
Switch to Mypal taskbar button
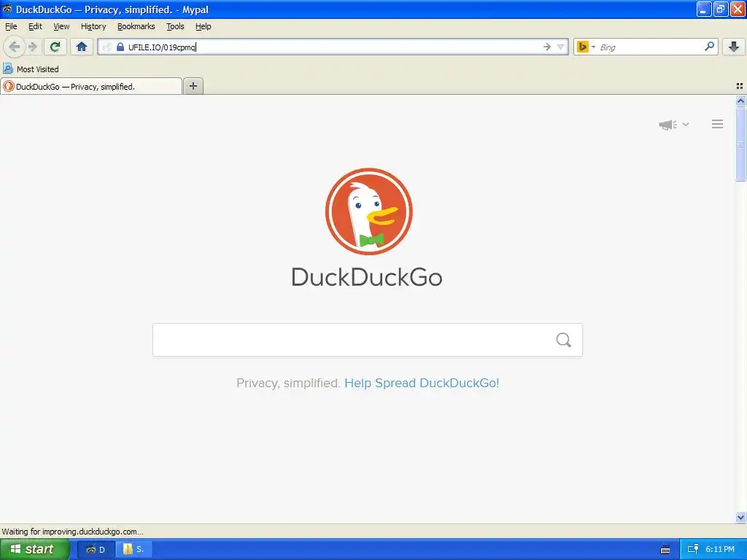[96, 549]
